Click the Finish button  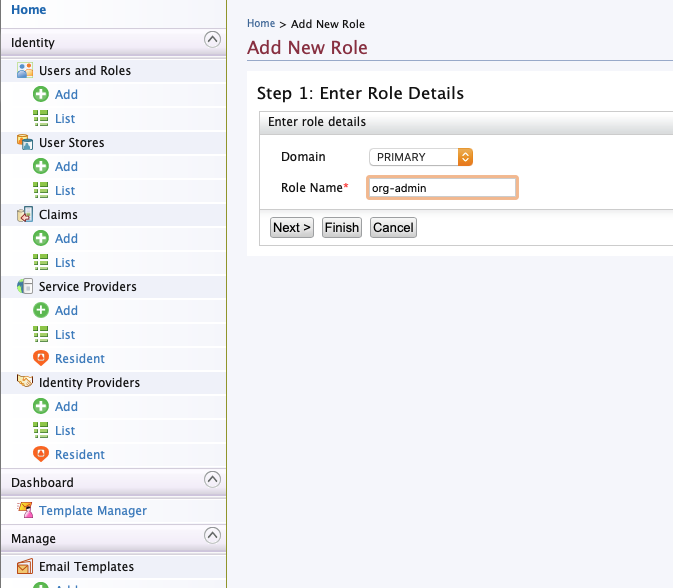pos(342,227)
